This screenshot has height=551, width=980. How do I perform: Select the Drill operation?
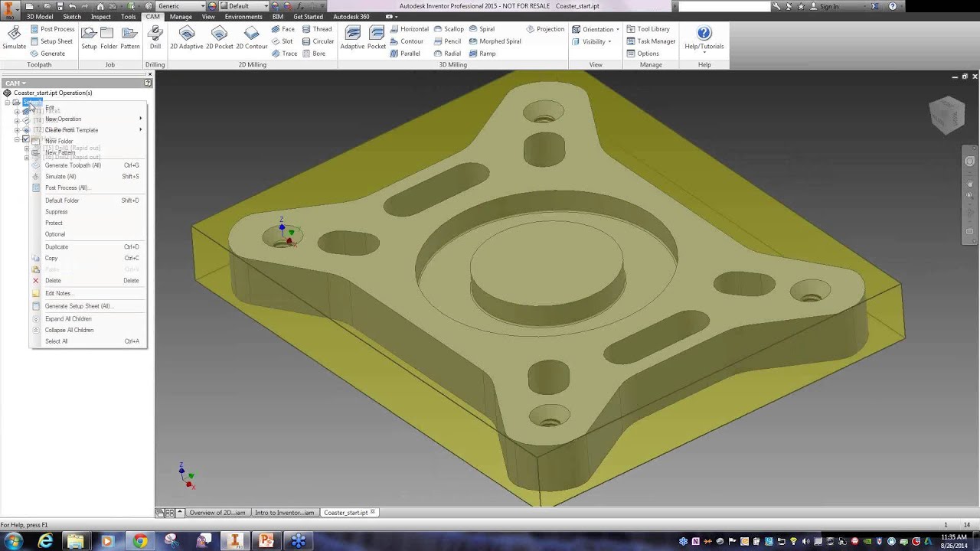click(155, 38)
